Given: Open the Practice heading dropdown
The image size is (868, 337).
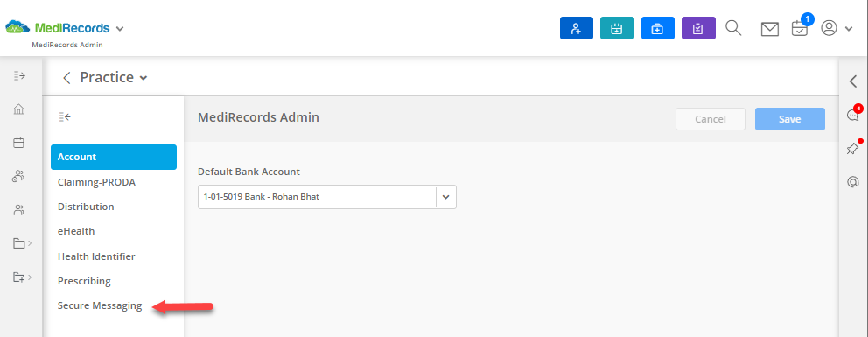Looking at the screenshot, I should [x=143, y=78].
